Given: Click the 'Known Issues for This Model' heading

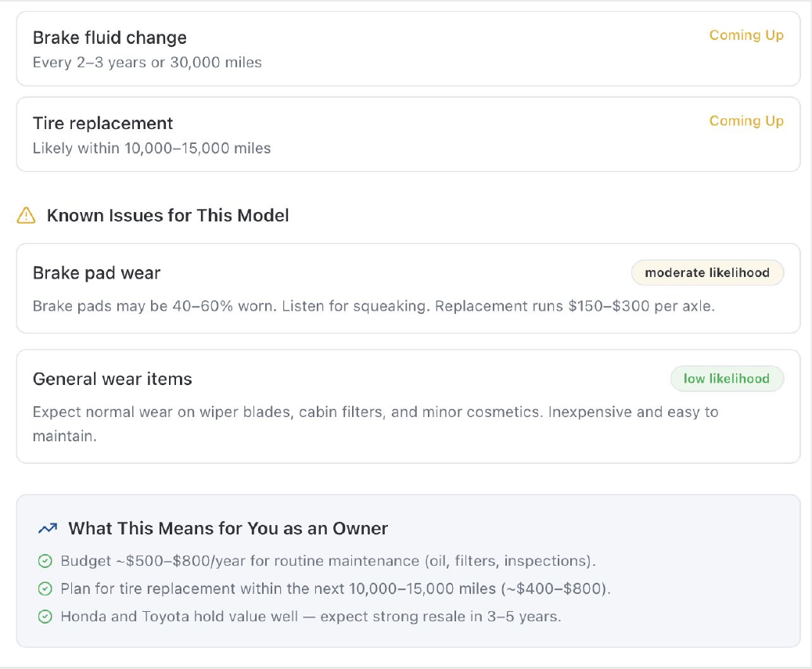Looking at the screenshot, I should (167, 215).
